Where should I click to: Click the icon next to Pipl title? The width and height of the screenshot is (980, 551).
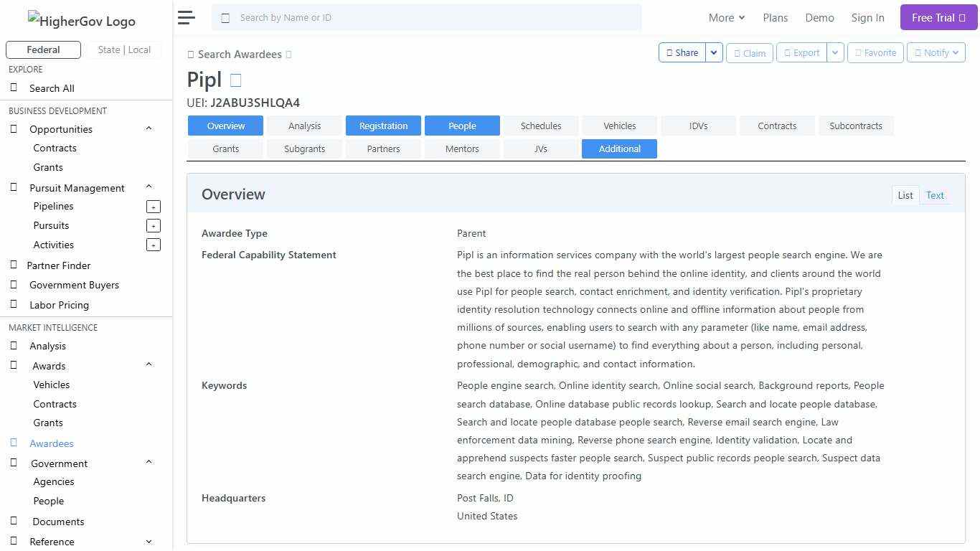click(235, 80)
